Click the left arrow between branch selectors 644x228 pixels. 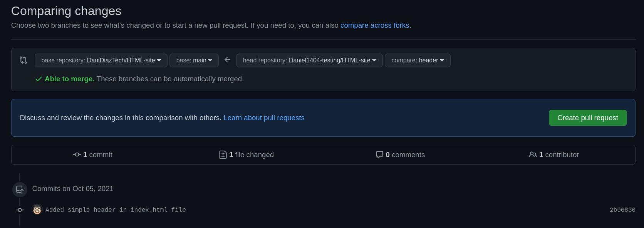coord(227,60)
